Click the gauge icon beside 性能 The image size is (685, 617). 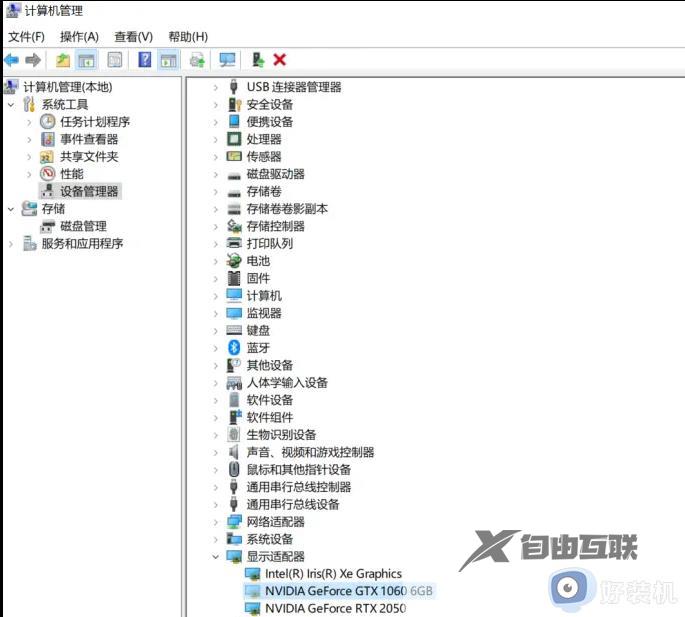click(x=48, y=173)
